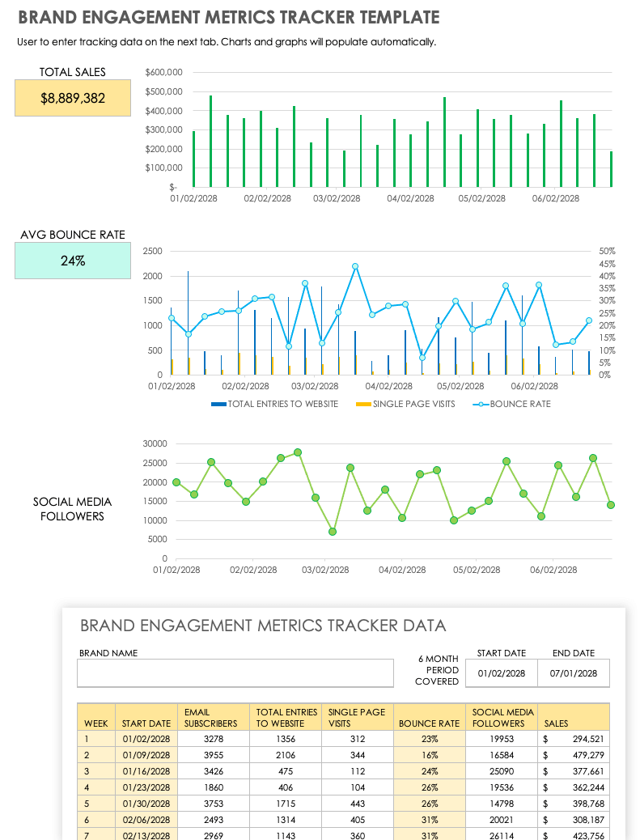Select the End Date cell 07/01/2028
This screenshot has width=640, height=840.
pyautogui.click(x=574, y=672)
